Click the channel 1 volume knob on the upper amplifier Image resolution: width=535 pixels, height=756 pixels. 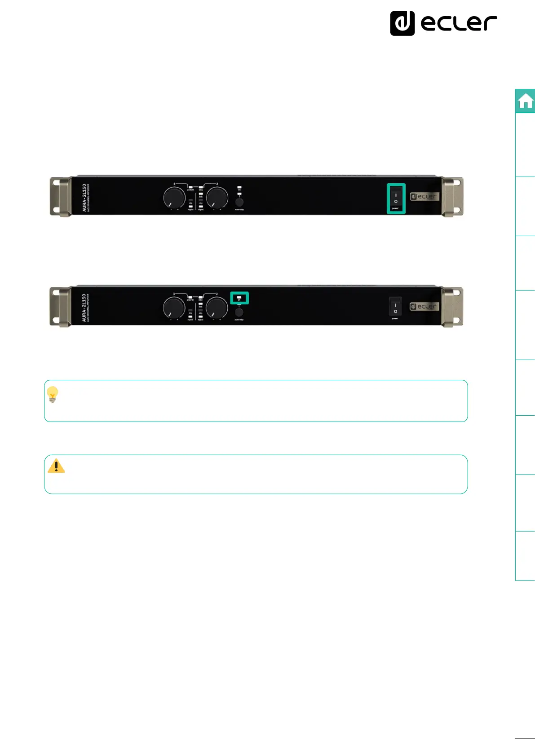pyautogui.click(x=174, y=197)
